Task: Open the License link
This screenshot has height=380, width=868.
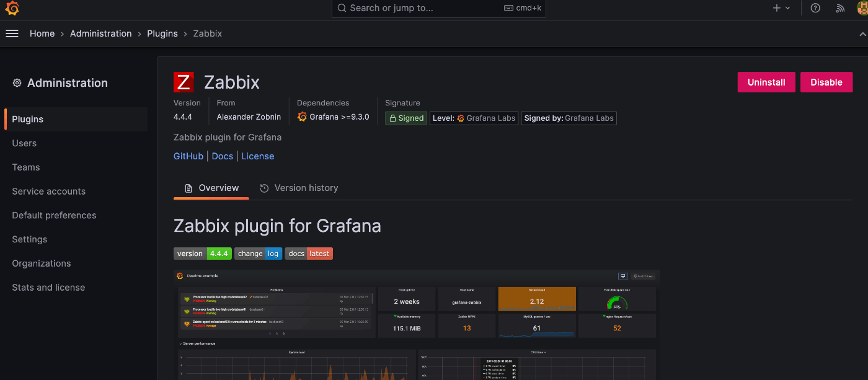Action: point(258,156)
